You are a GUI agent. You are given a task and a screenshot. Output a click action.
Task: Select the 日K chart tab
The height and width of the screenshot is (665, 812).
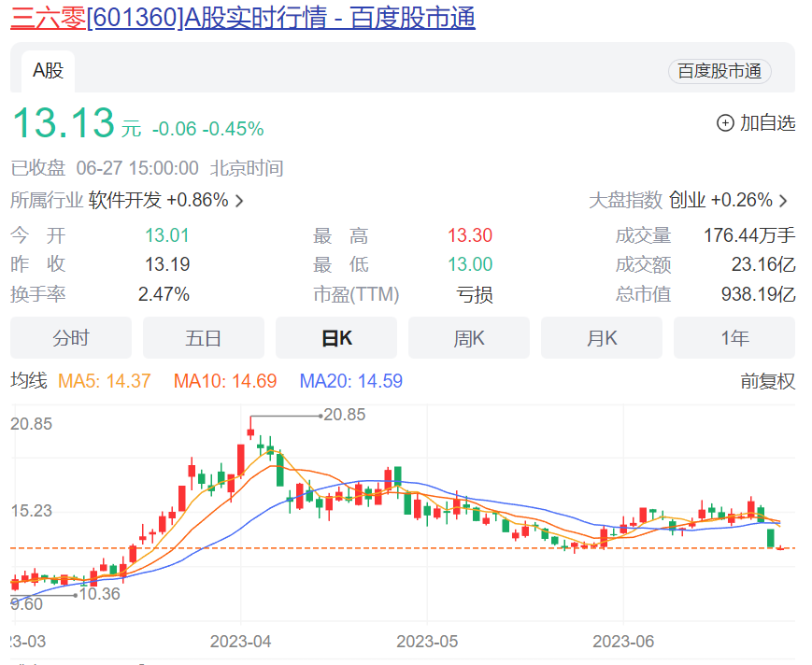tap(336, 338)
